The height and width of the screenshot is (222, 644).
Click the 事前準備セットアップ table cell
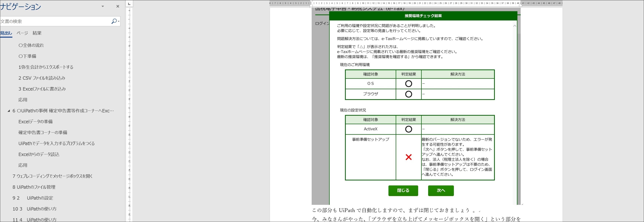point(371,157)
